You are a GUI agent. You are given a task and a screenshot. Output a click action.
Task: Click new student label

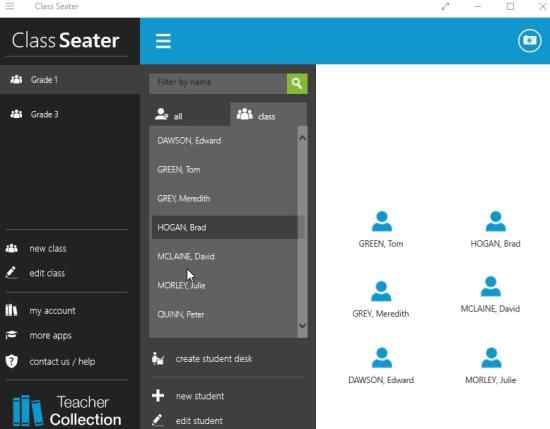[200, 396]
